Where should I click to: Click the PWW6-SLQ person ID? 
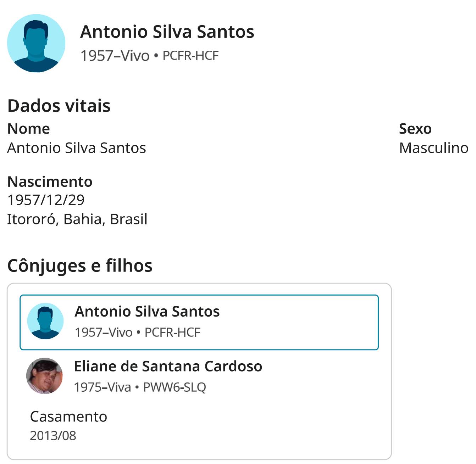click(x=175, y=387)
